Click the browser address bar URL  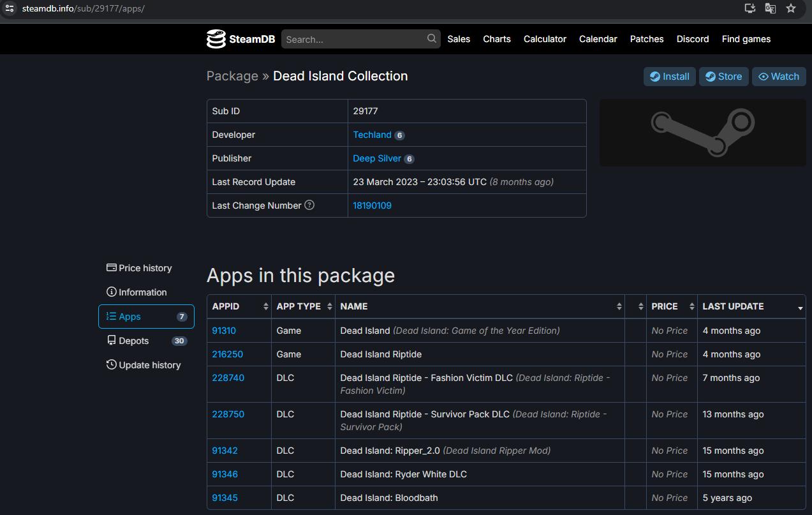84,8
